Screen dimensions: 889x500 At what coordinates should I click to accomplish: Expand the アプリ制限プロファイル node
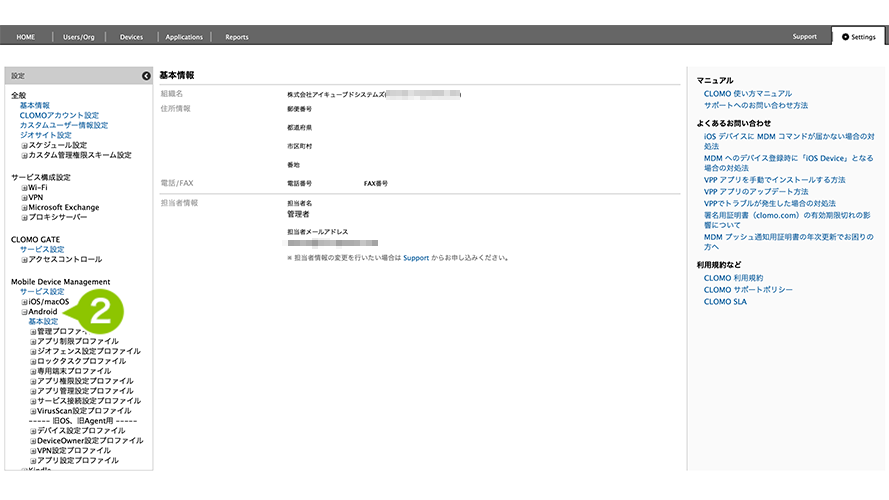(33, 342)
